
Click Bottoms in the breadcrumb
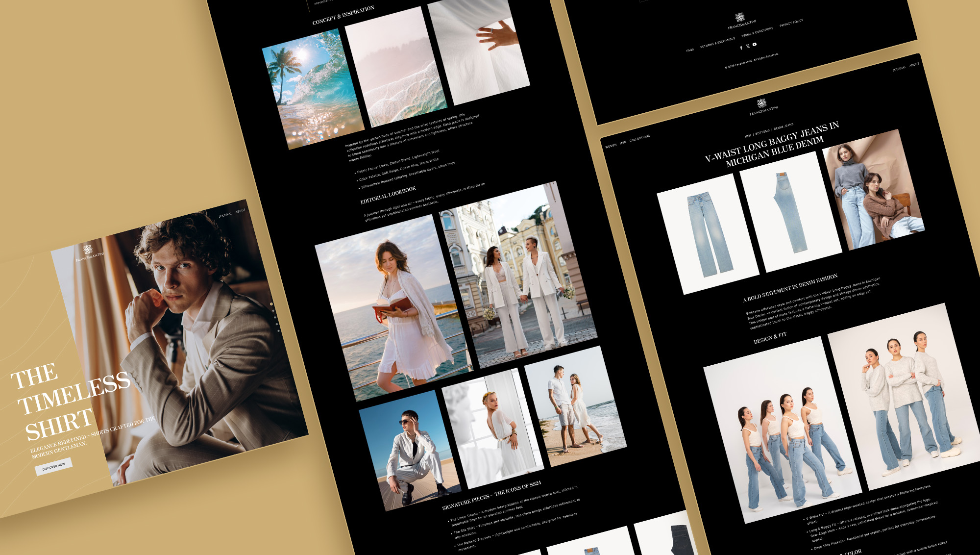(762, 132)
